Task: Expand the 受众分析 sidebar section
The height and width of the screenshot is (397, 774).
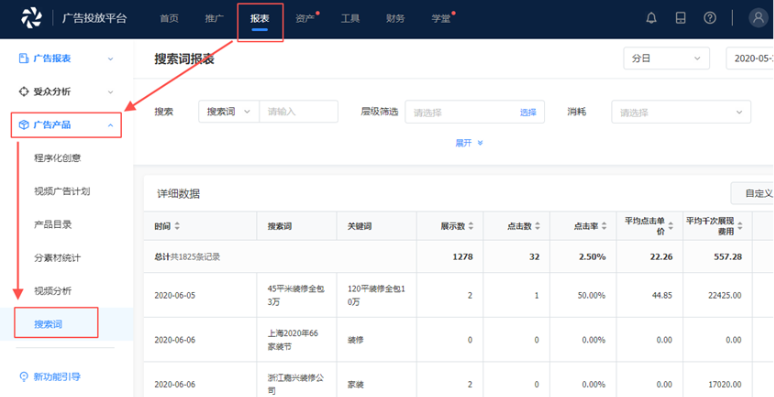Action: point(111,92)
